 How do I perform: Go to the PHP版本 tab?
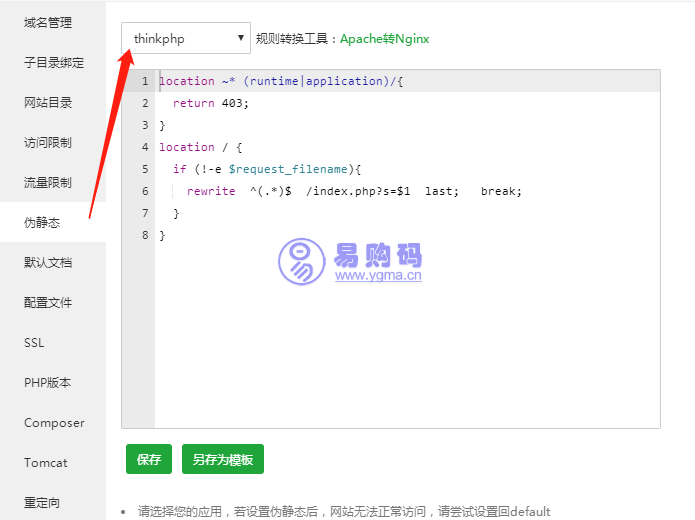[x=47, y=382]
